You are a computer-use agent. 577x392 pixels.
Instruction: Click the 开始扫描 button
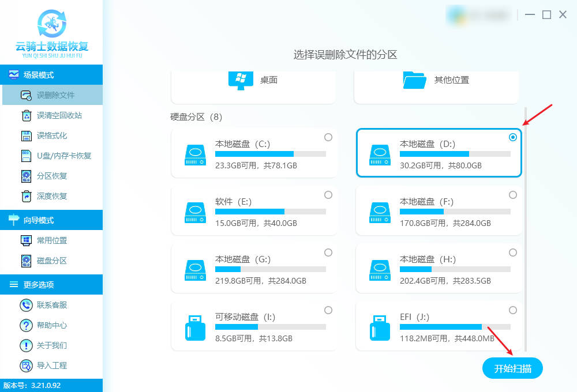point(512,368)
